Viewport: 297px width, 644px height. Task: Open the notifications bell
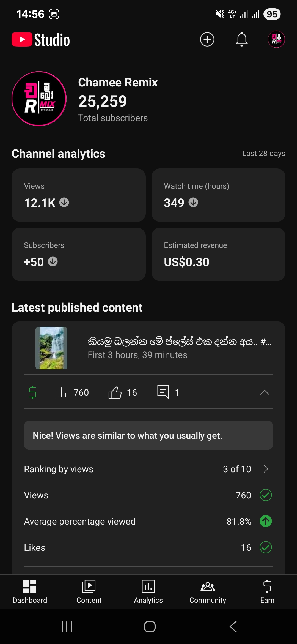coord(242,39)
